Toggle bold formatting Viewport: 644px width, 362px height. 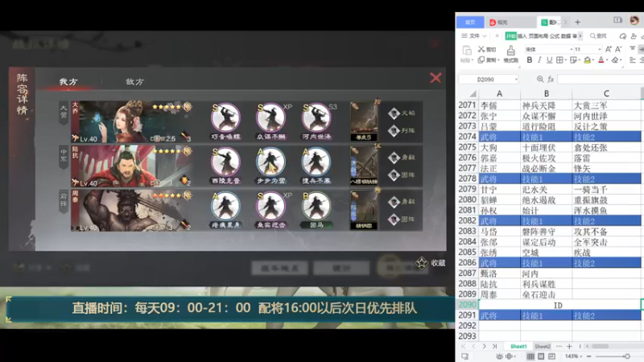(530, 60)
